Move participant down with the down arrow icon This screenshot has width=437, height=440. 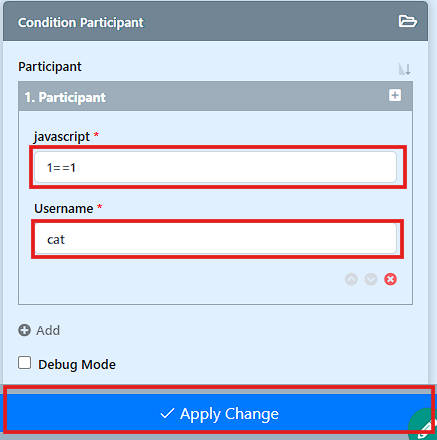(371, 279)
